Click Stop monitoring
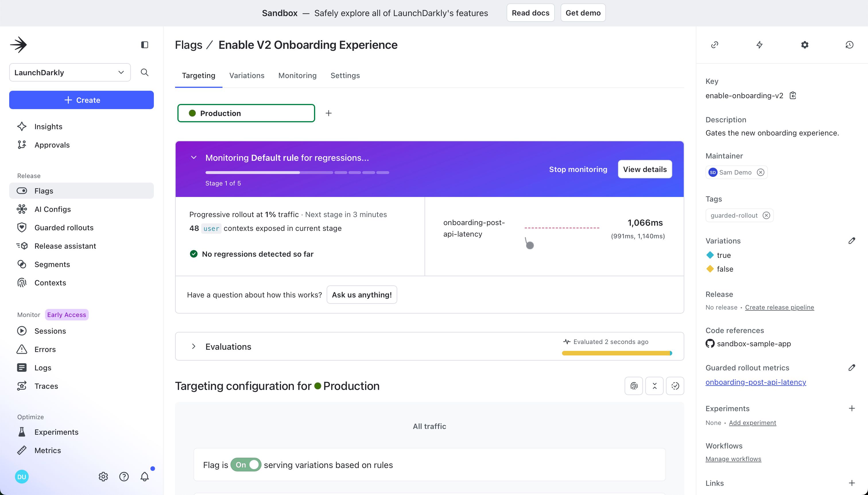Image resolution: width=868 pixels, height=495 pixels. pyautogui.click(x=578, y=169)
